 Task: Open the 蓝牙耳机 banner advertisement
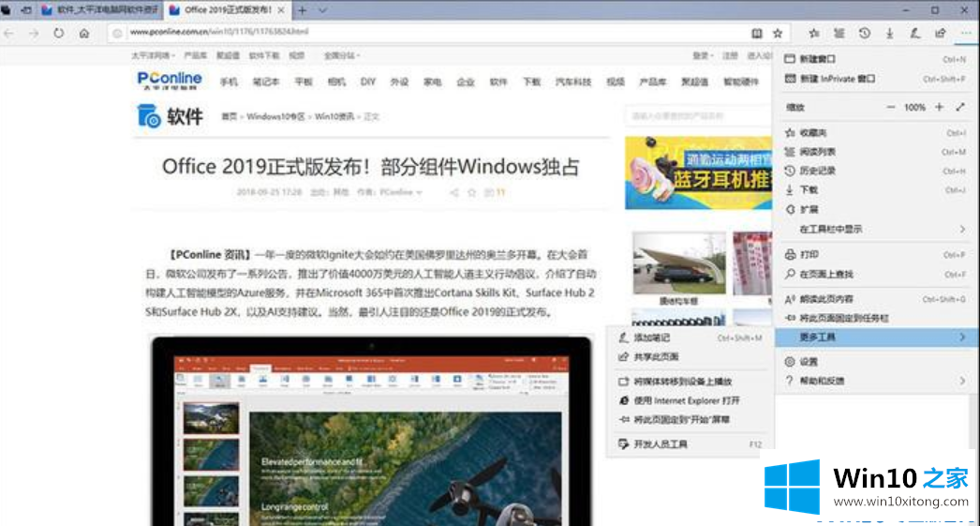699,173
